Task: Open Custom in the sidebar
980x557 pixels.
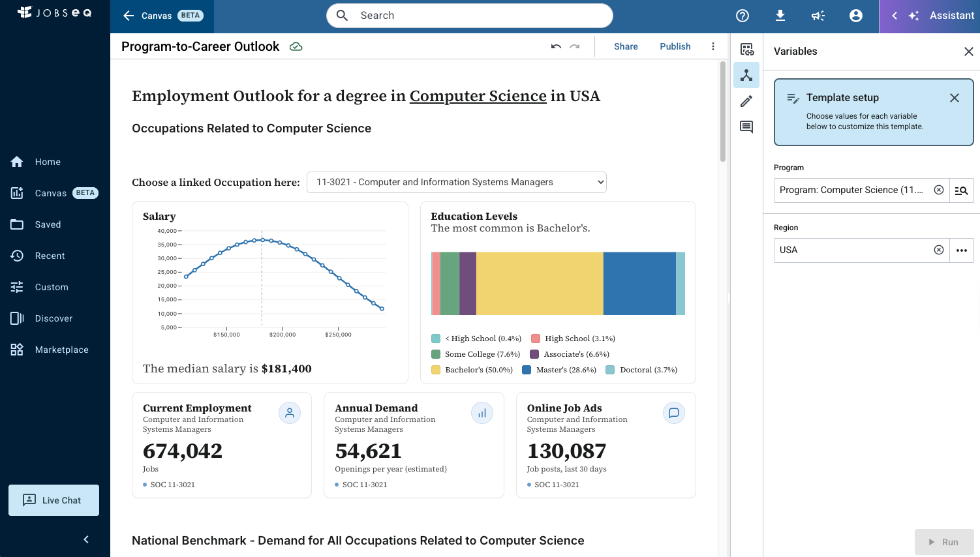Action: (x=55, y=287)
